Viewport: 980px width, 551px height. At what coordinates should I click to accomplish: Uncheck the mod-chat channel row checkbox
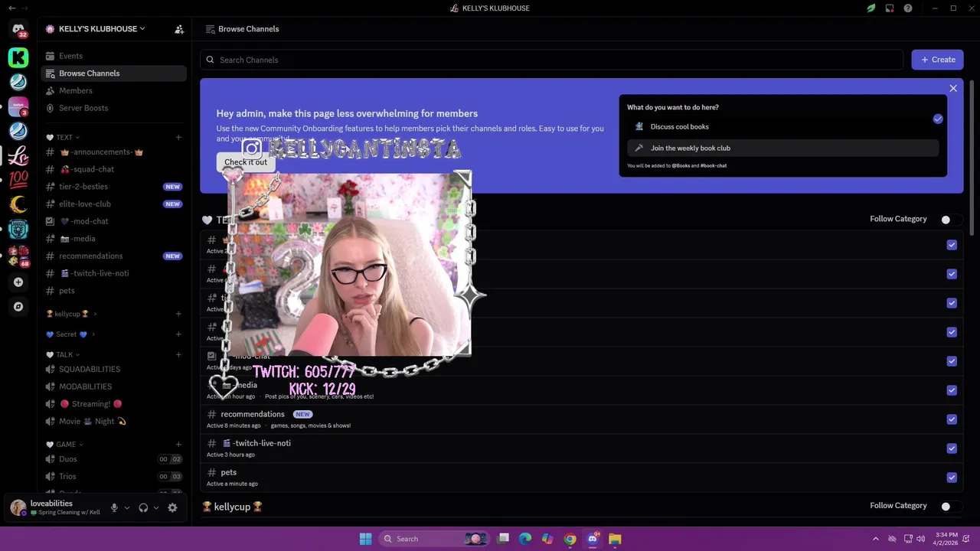tap(952, 361)
